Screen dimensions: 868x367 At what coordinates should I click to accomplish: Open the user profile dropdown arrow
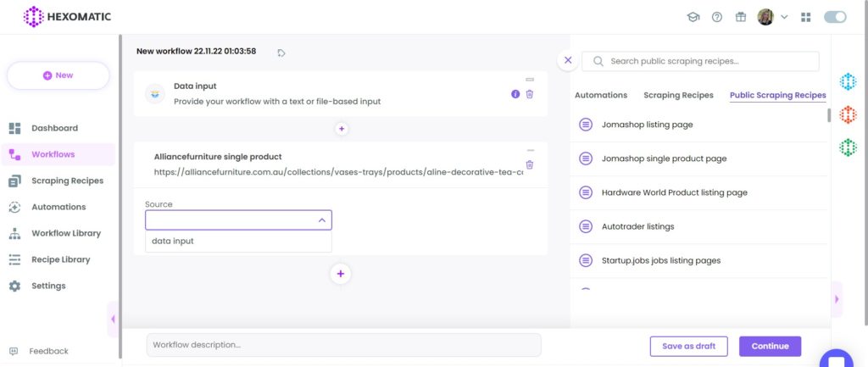point(784,17)
